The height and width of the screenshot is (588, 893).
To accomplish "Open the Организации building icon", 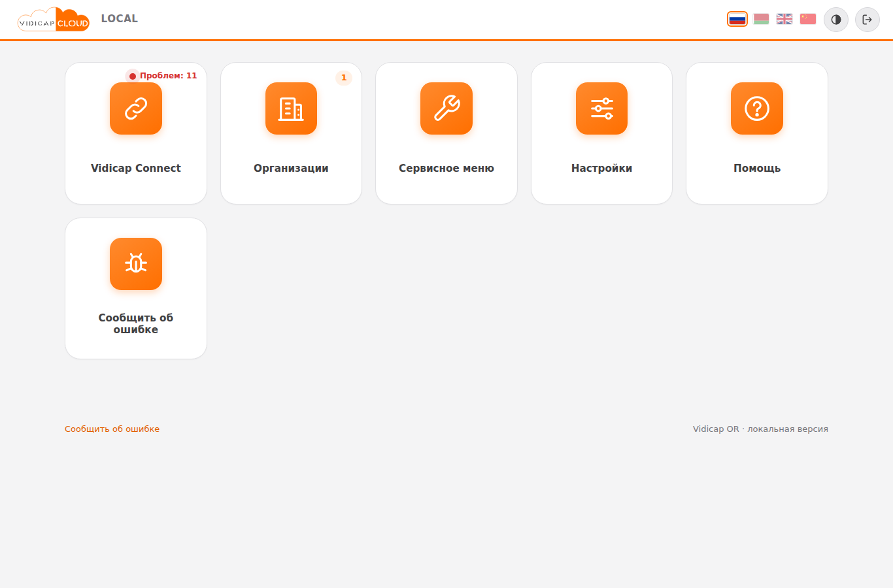I will pos(291,108).
